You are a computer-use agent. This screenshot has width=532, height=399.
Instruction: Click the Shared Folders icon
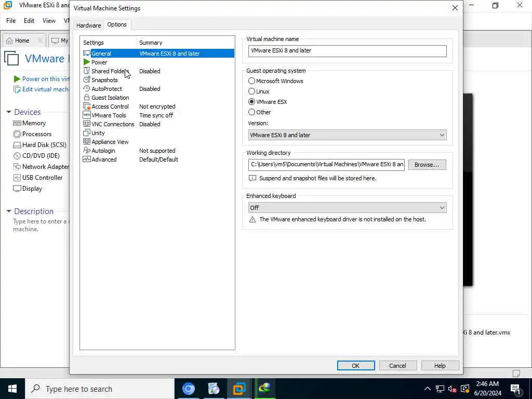click(x=87, y=71)
